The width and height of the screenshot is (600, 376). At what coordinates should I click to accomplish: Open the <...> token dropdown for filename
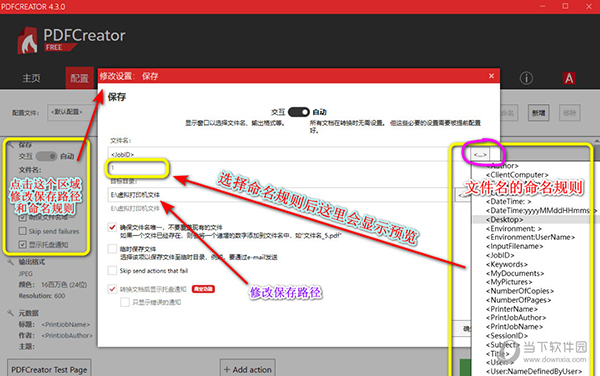tap(480, 155)
